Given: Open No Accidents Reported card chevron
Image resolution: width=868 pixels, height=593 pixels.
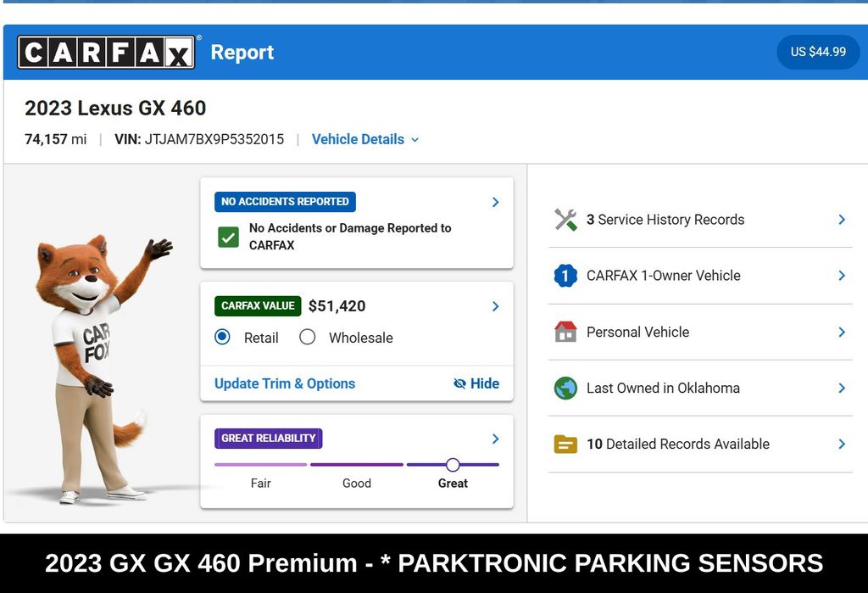Looking at the screenshot, I should 495,202.
